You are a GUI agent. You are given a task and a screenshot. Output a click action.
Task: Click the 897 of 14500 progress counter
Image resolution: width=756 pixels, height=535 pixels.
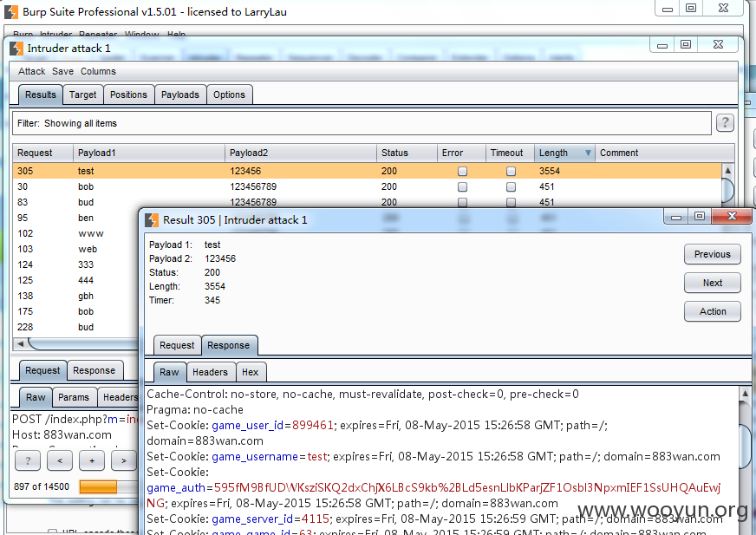click(x=42, y=486)
